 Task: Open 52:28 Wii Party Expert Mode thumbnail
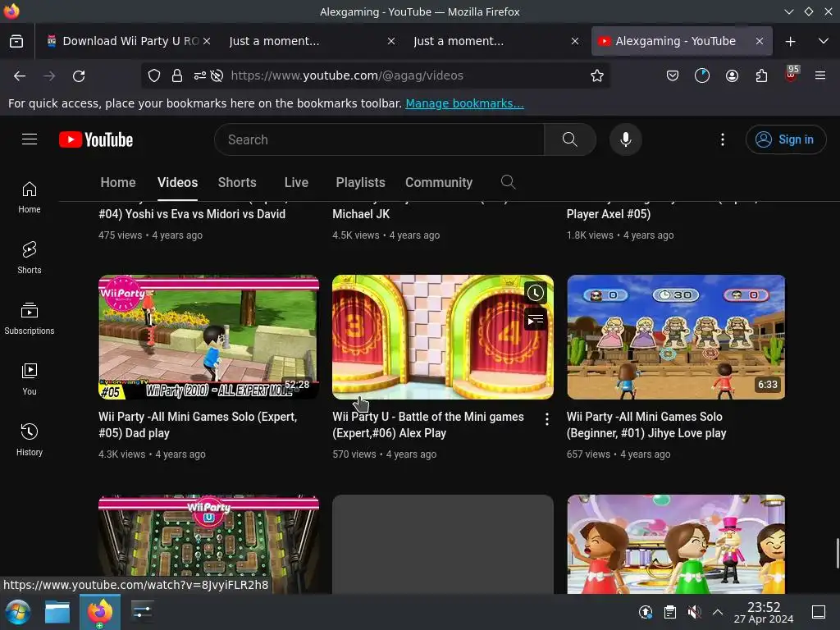click(208, 337)
